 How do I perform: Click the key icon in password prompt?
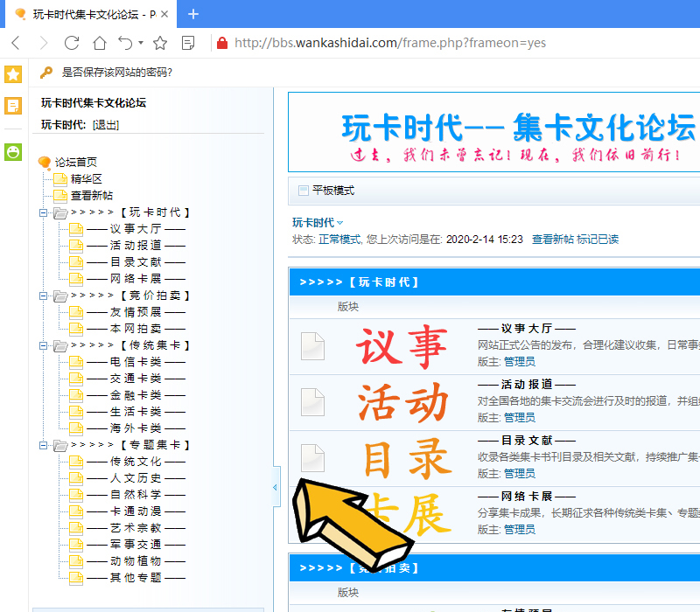coord(46,73)
